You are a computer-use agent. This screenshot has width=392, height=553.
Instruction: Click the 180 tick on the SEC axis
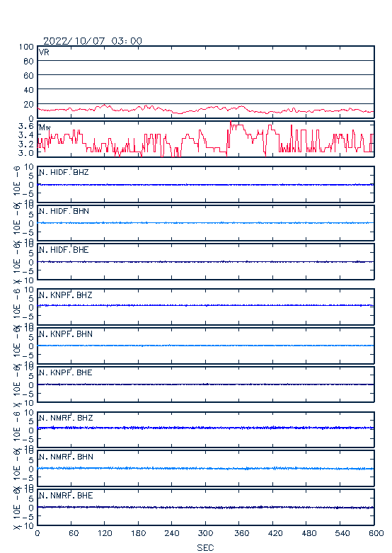click(x=138, y=533)
